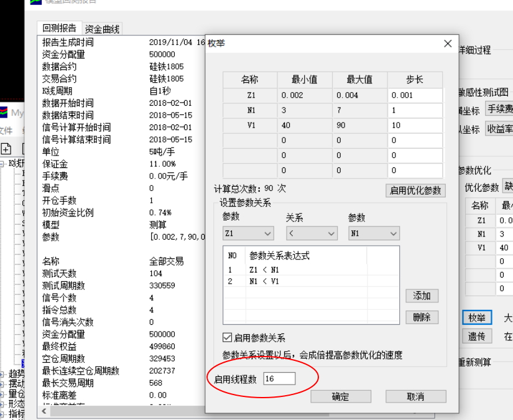This screenshot has width=513, height=420.
Task: Click the Z1 name cell in dialog table
Action: [250, 95]
